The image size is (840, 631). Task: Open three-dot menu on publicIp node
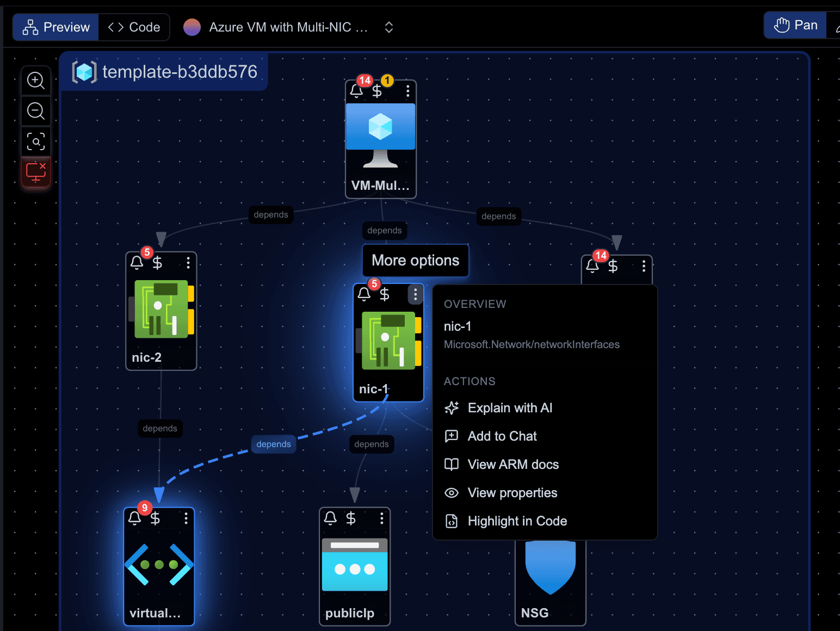[382, 518]
